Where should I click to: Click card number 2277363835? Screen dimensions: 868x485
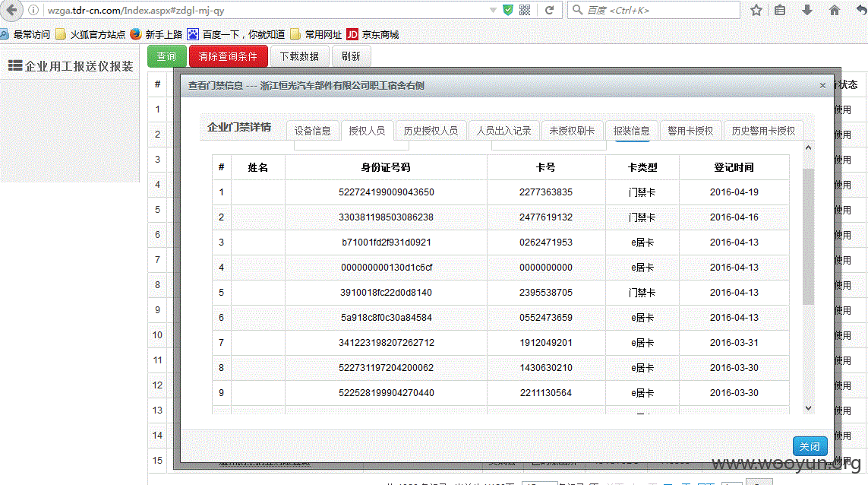coord(546,192)
